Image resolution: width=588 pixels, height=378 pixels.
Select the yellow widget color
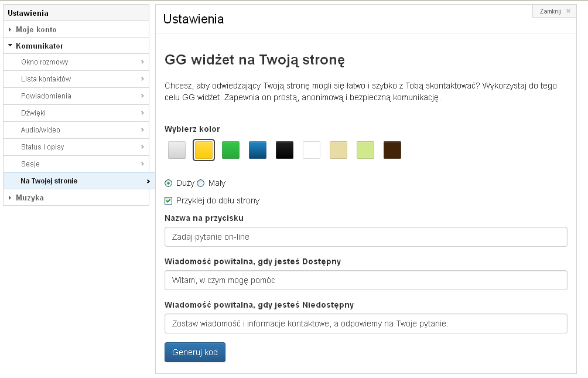(x=204, y=150)
